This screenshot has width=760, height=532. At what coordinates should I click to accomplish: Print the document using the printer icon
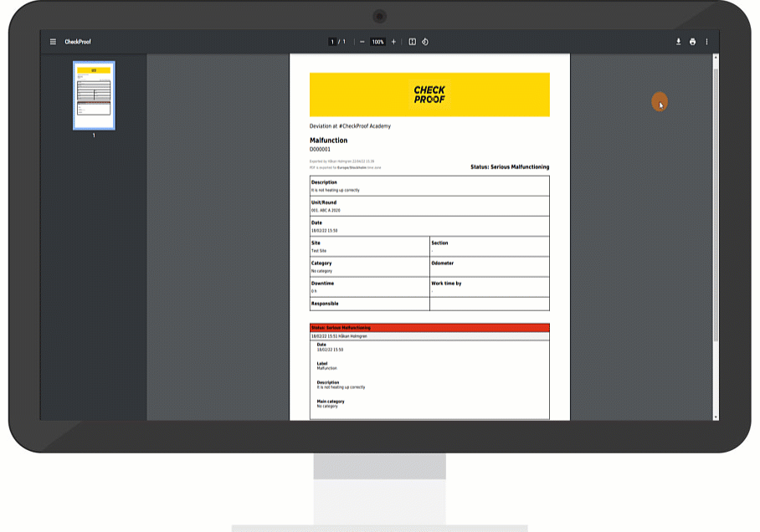tap(692, 42)
